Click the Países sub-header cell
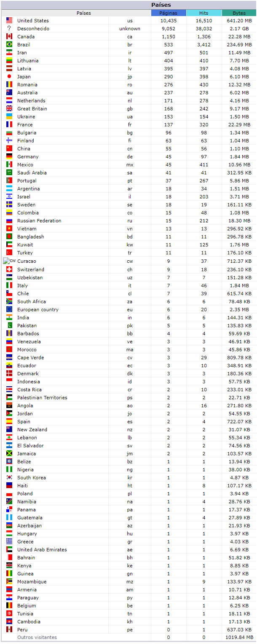 [83, 13]
